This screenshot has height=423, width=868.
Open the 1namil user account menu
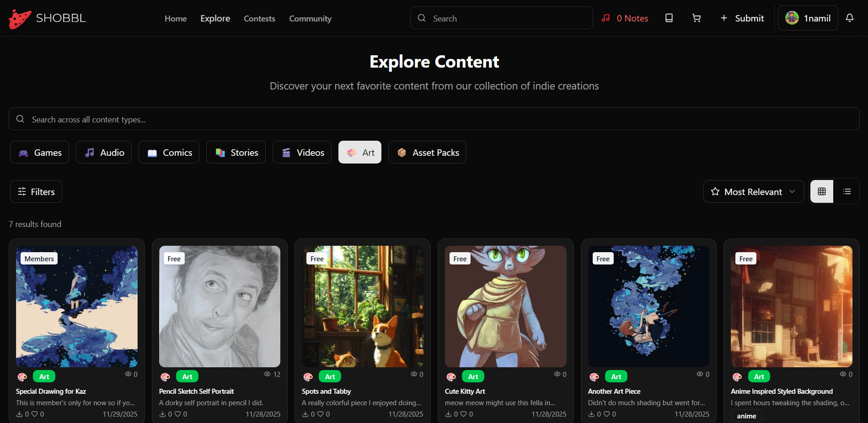[x=808, y=18]
